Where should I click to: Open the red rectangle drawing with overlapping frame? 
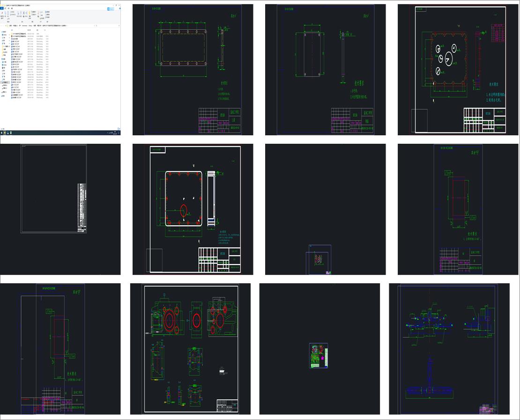60,349
